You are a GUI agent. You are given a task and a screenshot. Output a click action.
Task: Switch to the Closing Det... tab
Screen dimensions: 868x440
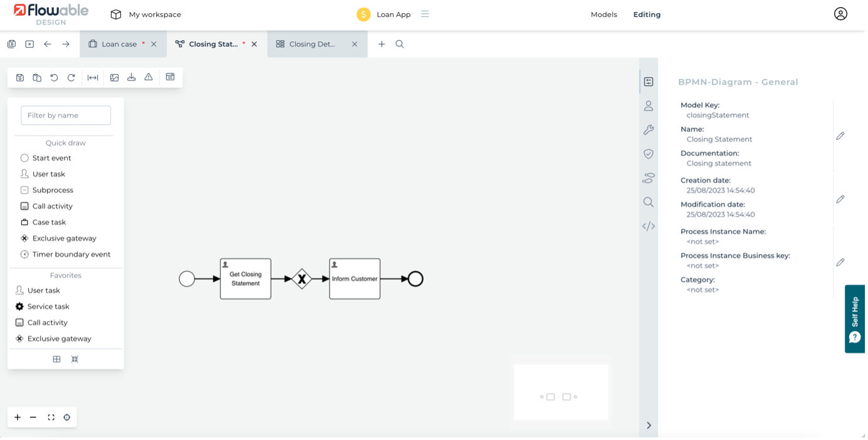point(312,44)
